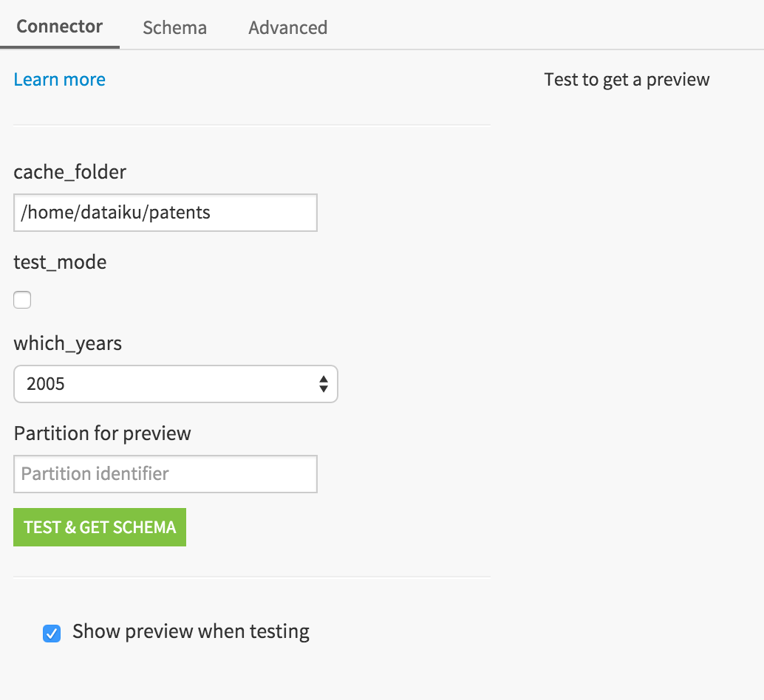Click the cache_folder field label
Viewport: 764px width, 700px height.
[x=69, y=172]
